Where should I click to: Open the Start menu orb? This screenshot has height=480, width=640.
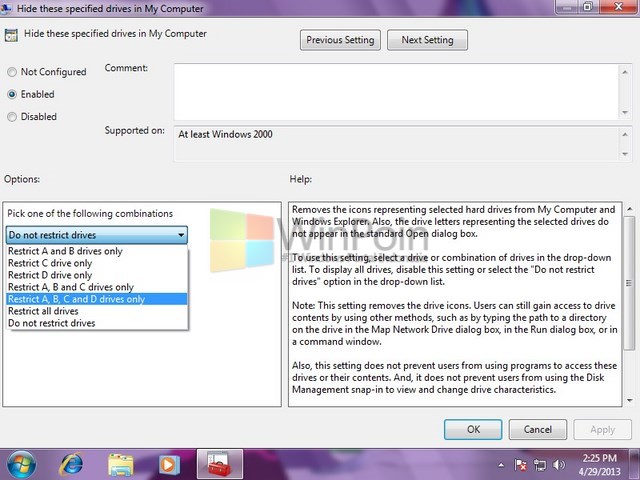tap(21, 464)
